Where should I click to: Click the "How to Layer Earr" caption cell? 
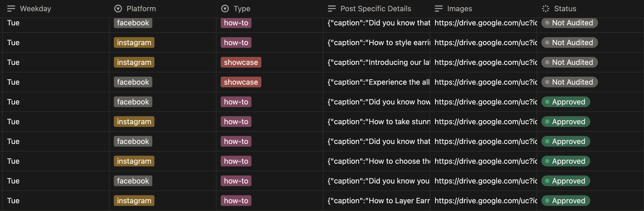(x=378, y=201)
